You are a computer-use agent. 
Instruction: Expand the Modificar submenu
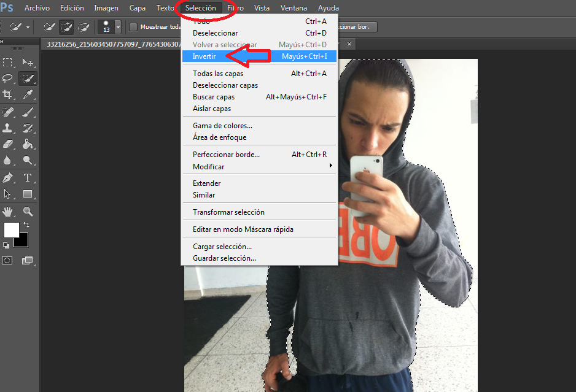click(259, 167)
